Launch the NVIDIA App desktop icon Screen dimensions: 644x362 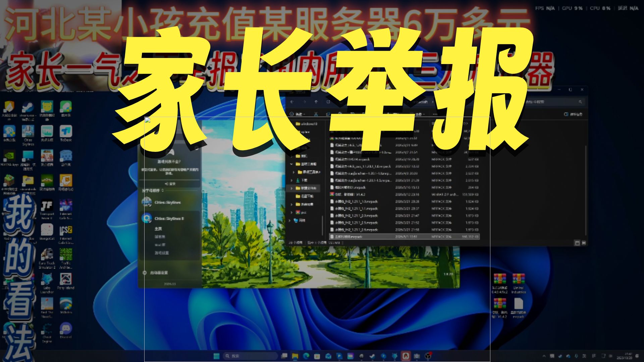(x=9, y=158)
